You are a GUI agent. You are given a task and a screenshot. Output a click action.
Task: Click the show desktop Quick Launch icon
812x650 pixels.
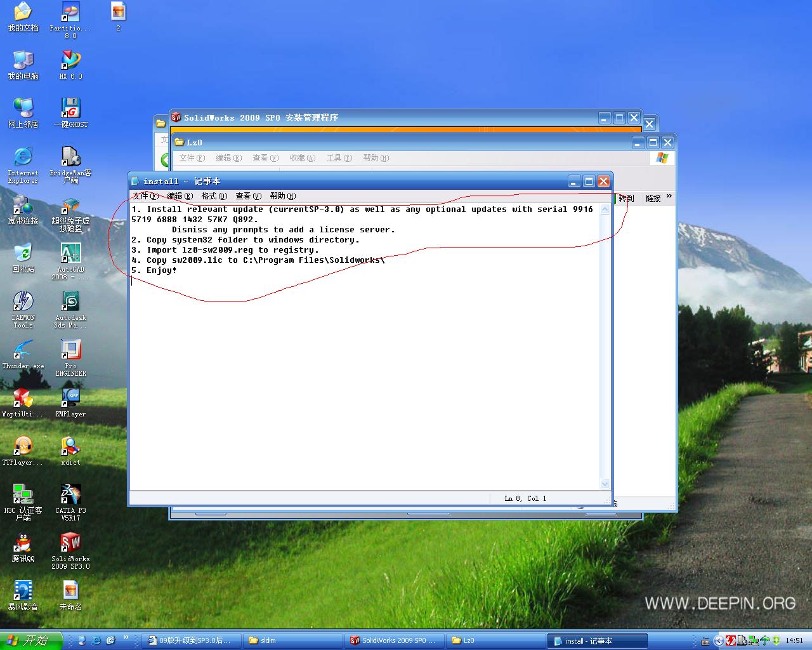pos(82,641)
